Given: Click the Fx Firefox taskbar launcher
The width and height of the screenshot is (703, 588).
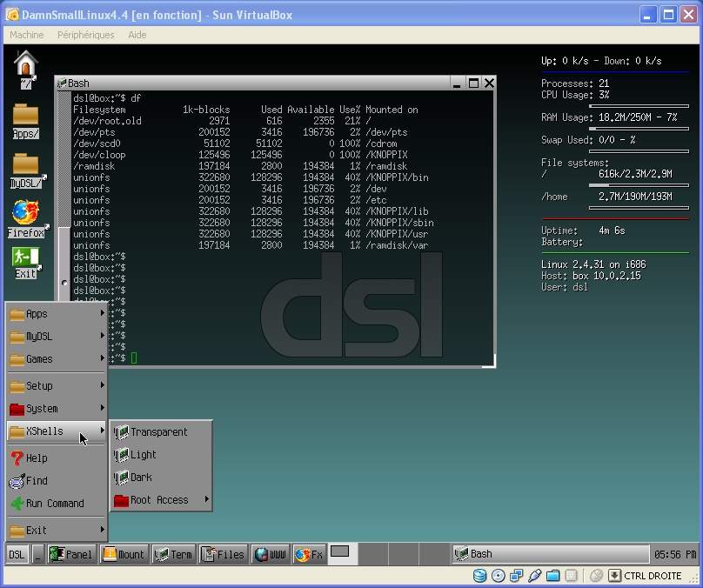Looking at the screenshot, I should pos(309,554).
